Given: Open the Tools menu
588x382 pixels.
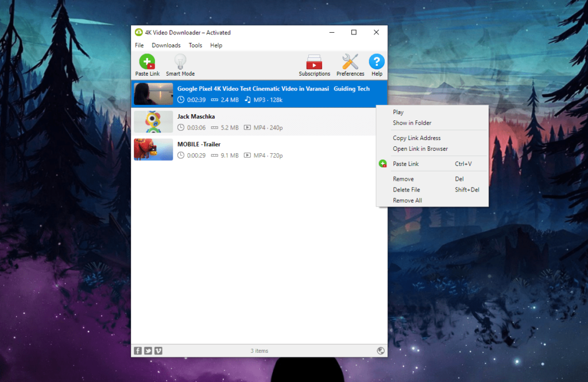Looking at the screenshot, I should pyautogui.click(x=195, y=45).
